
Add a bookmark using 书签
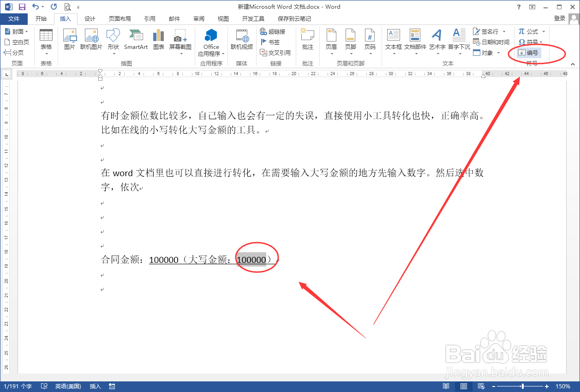pos(272,42)
